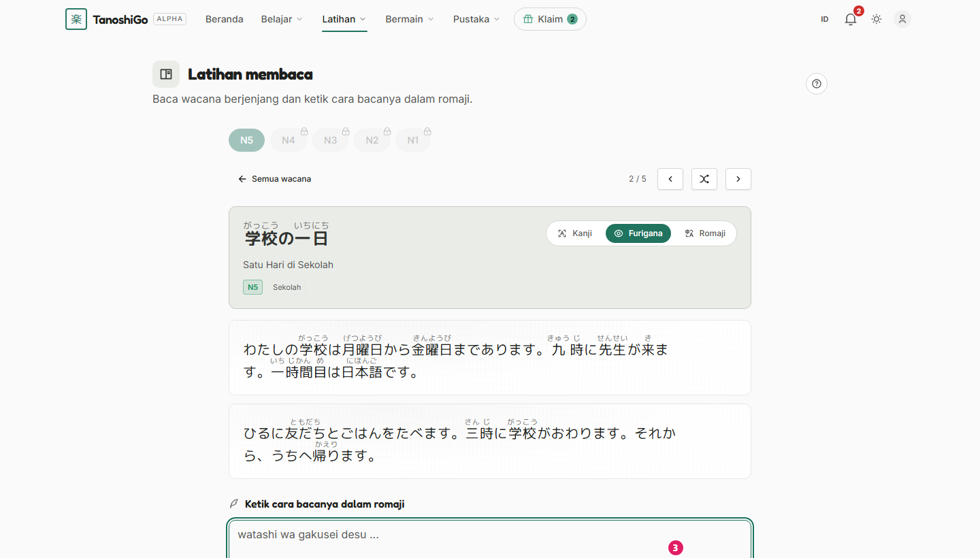This screenshot has height=558, width=980.
Task: Select the locked N1 level chip
Action: coord(413,140)
